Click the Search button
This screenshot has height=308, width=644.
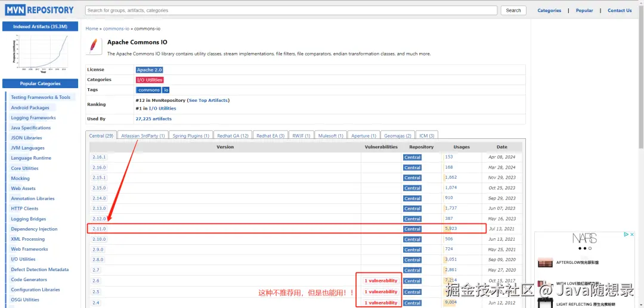pos(513,10)
